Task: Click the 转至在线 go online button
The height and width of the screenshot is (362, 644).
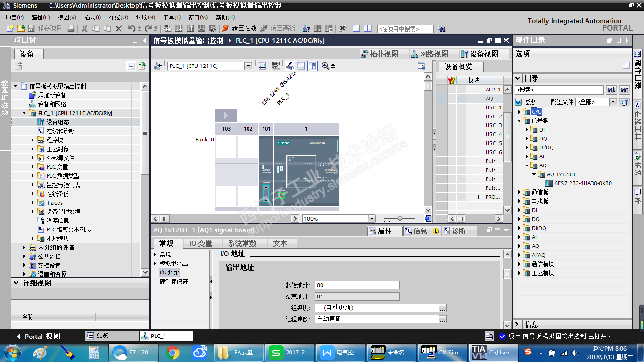Action: (239, 28)
